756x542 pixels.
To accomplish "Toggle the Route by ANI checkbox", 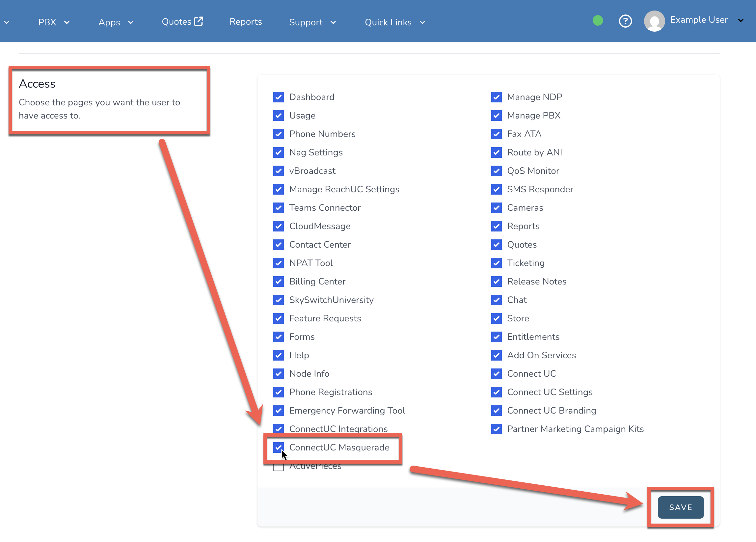I will (496, 152).
